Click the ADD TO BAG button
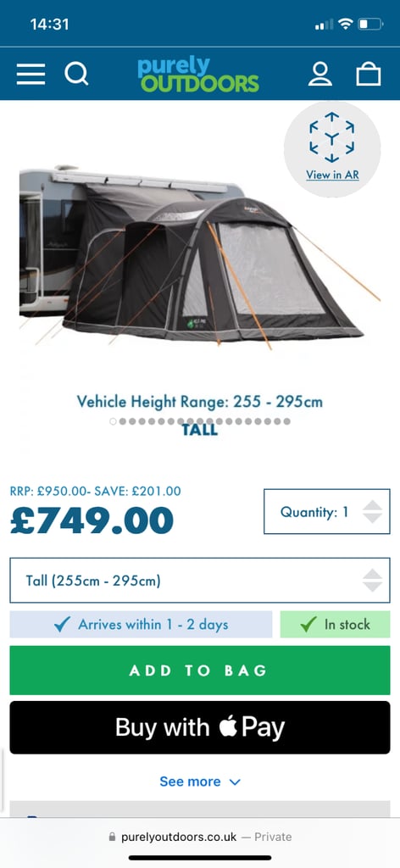The height and width of the screenshot is (868, 400). click(x=200, y=670)
